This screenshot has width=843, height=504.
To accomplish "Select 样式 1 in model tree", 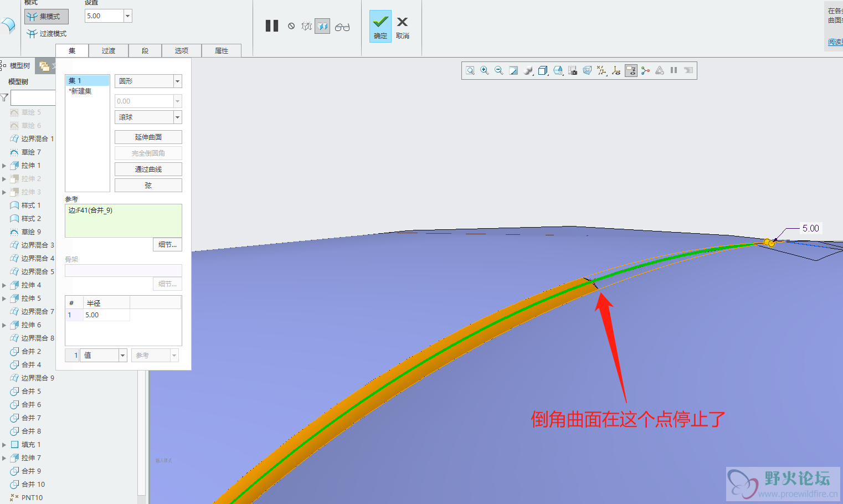I will (25, 205).
